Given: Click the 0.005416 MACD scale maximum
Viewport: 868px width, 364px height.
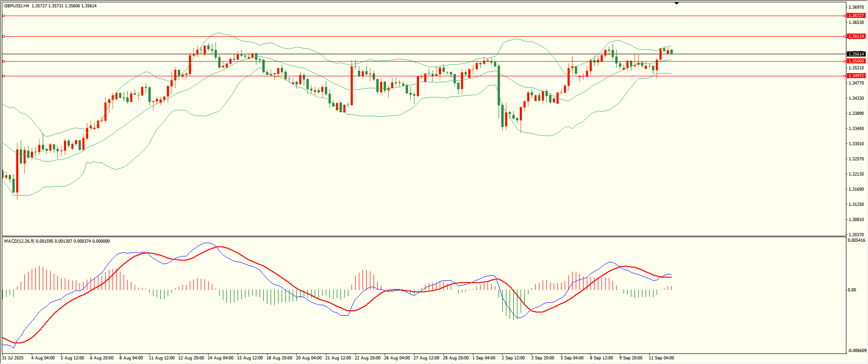Looking at the screenshot, I should tap(857, 240).
